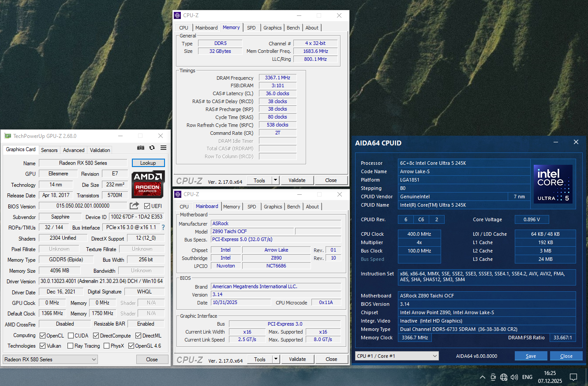Click Validate in the CPU-Z Memory window
588x386 pixels.
[297, 180]
